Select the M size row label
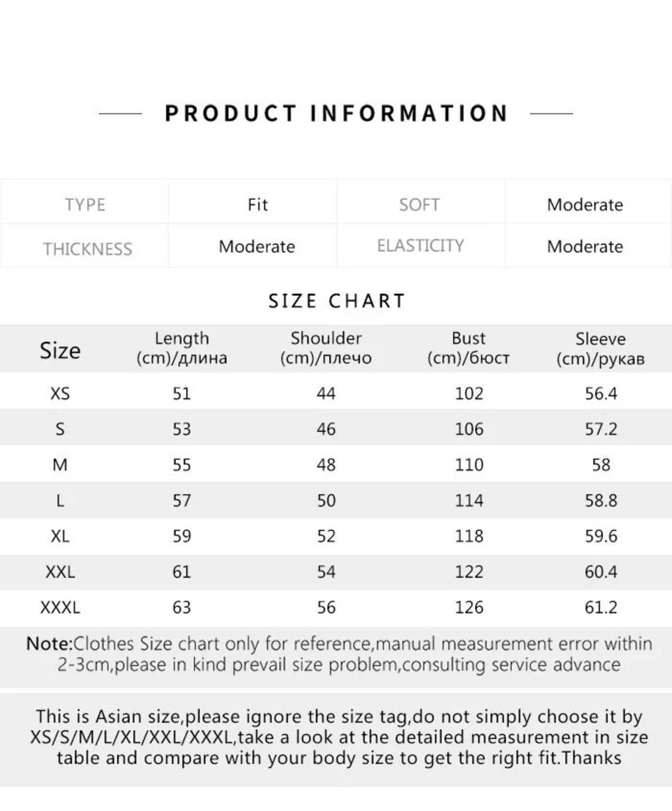Screen dimensions: 672x811 click(60, 465)
